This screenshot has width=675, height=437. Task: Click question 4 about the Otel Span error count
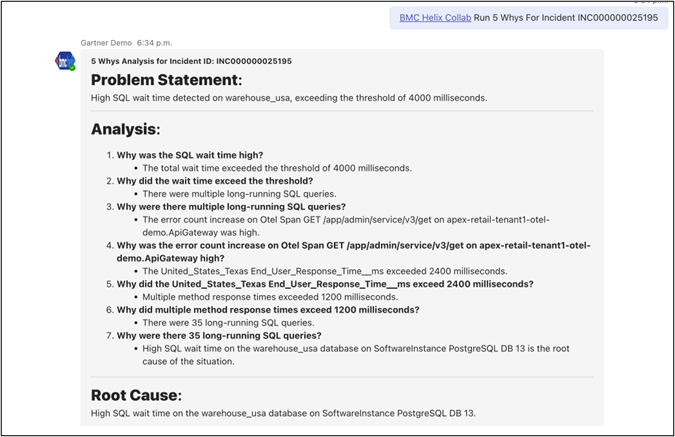coord(353,251)
